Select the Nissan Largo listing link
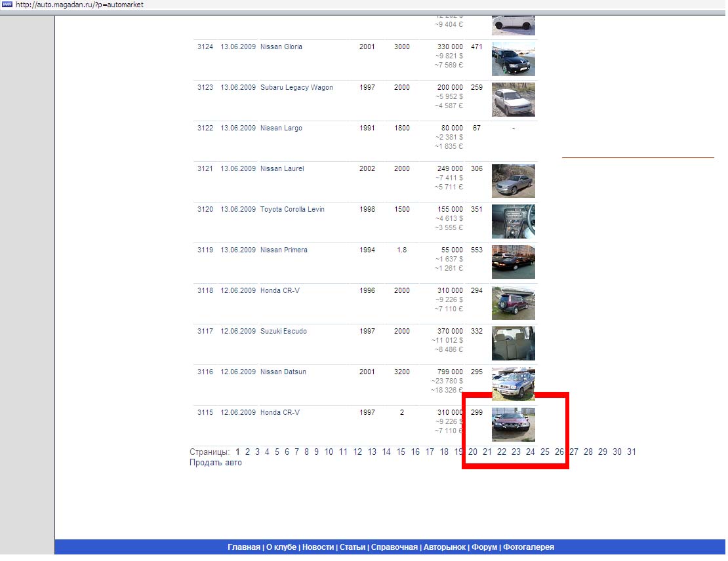The height and width of the screenshot is (561, 728). coord(281,128)
